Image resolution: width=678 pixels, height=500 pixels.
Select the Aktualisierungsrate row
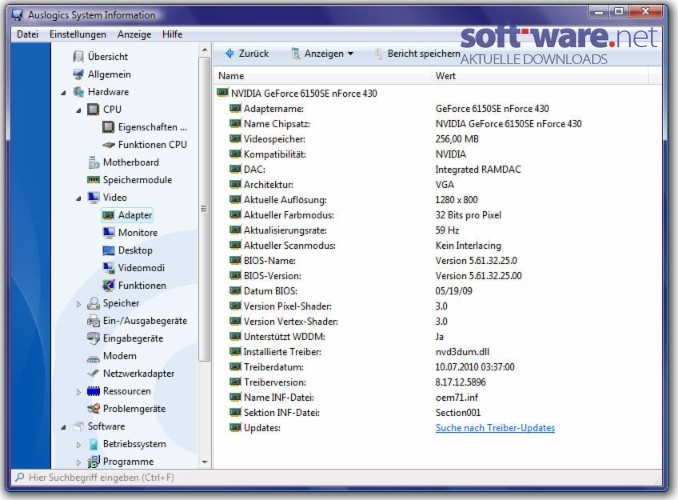[438, 230]
